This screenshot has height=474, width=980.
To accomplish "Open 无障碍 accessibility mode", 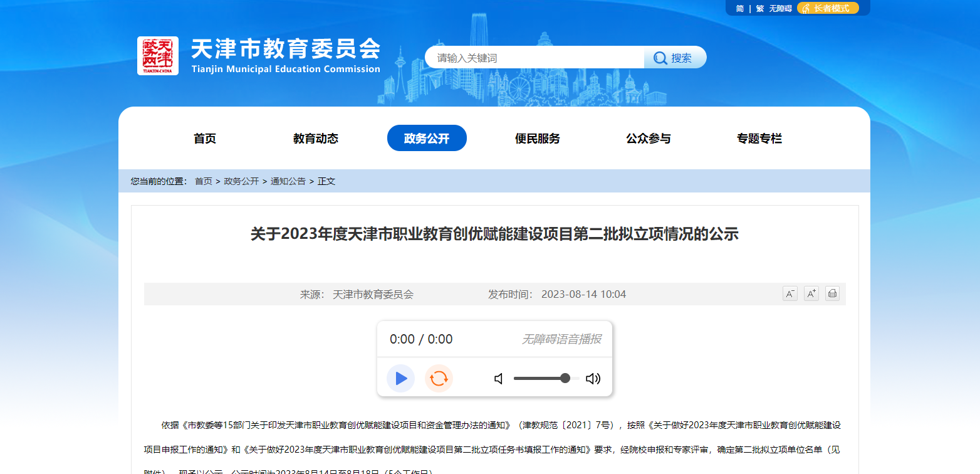I will point(781,8).
